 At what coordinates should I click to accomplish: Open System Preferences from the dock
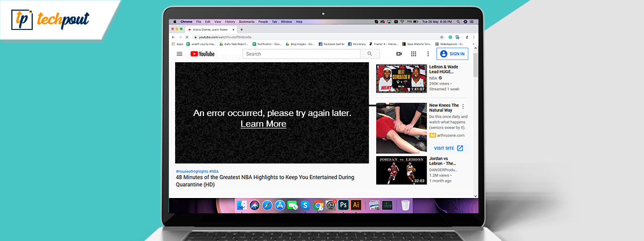point(330,205)
